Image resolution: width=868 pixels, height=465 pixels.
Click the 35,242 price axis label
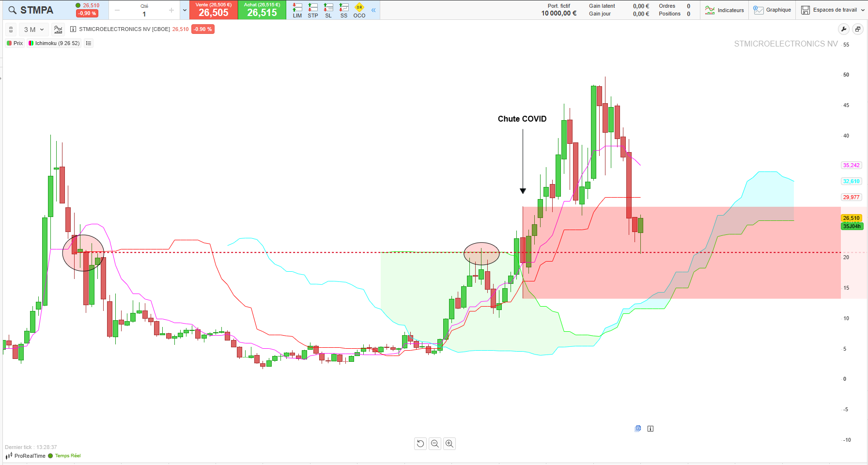851,165
